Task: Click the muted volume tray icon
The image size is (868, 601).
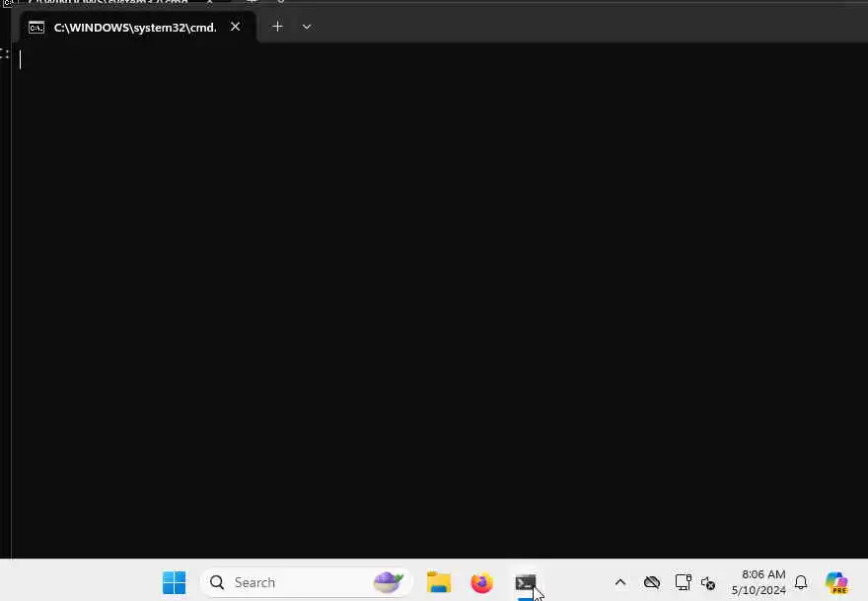Action: pos(708,582)
